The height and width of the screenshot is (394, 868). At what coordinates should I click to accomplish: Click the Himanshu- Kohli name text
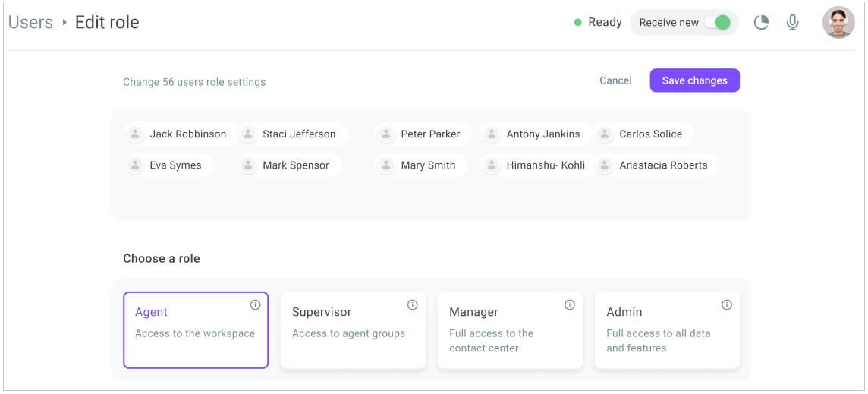pos(546,165)
